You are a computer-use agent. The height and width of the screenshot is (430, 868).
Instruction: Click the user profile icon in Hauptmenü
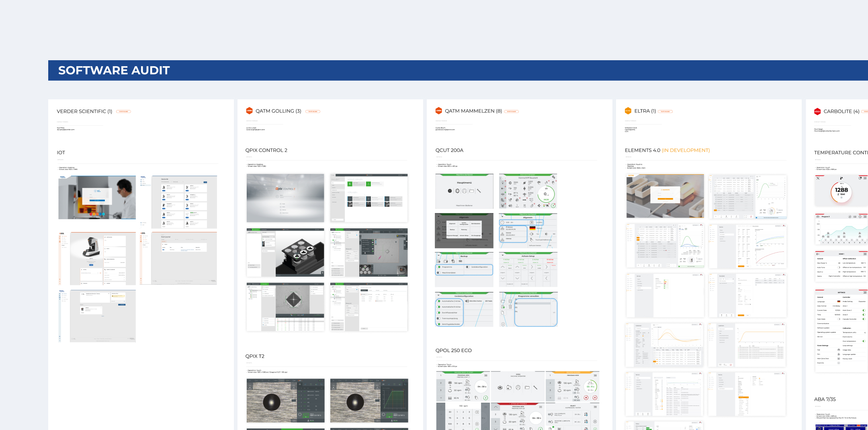[x=465, y=191]
